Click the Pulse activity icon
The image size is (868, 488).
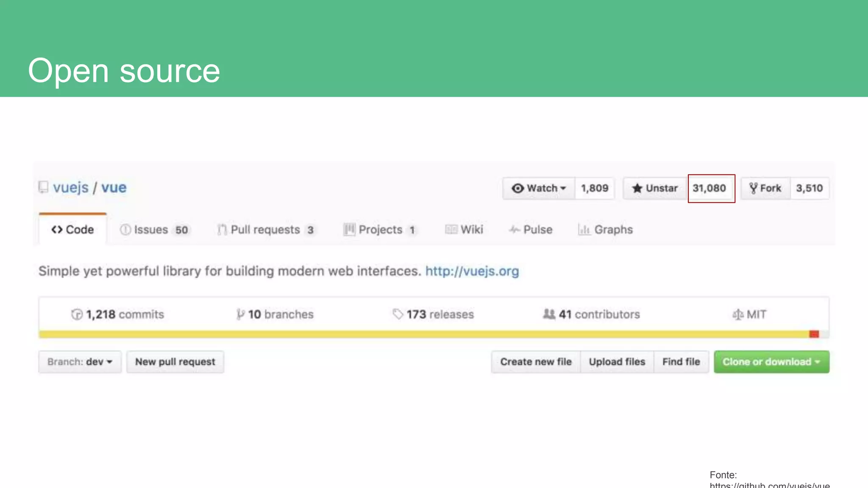point(514,230)
